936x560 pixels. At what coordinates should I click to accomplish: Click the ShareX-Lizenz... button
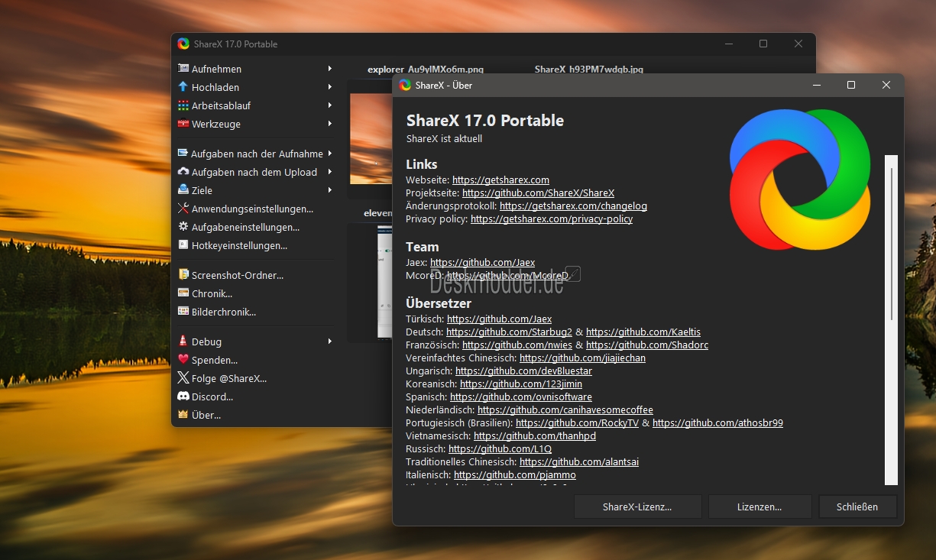pyautogui.click(x=637, y=507)
